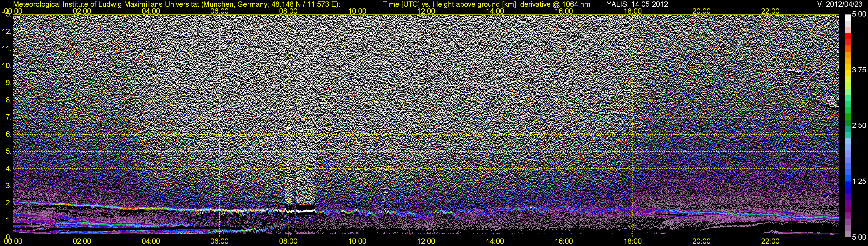Click the 12:00 label on the bottom time axis
This screenshot has height=246, width=868.
coord(426,241)
